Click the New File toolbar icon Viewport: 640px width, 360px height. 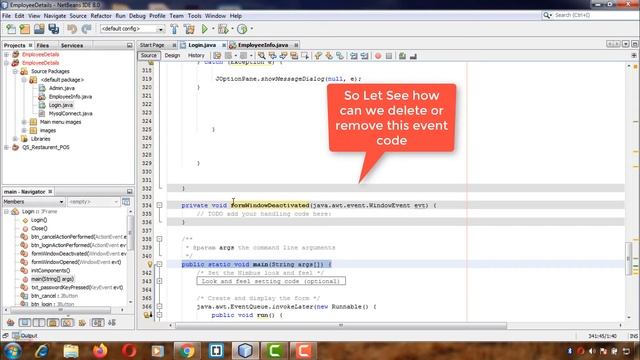click(x=11, y=29)
